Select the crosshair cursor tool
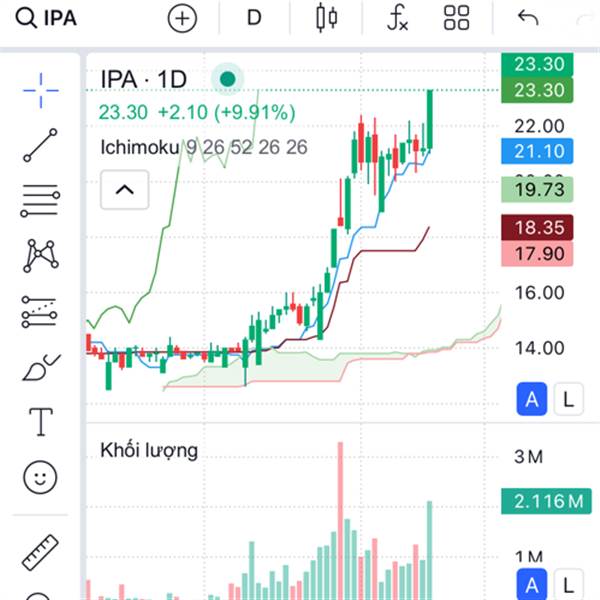600x600 pixels. point(41,91)
